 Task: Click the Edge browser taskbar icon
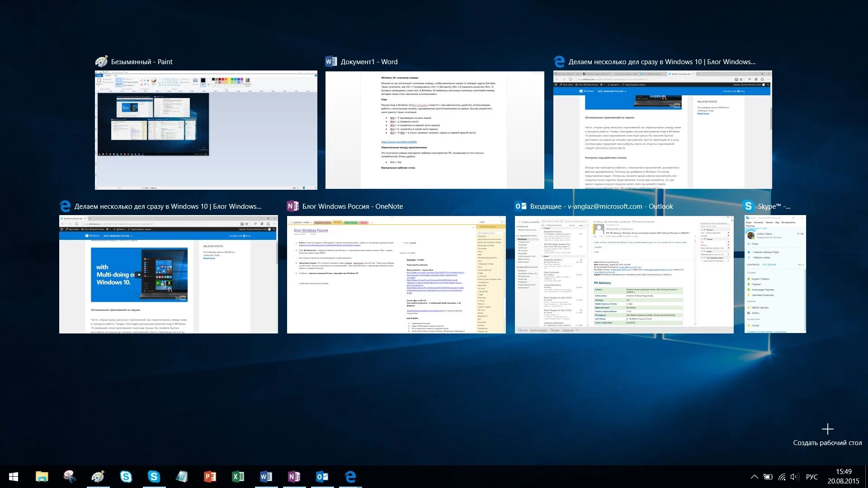[x=350, y=477]
